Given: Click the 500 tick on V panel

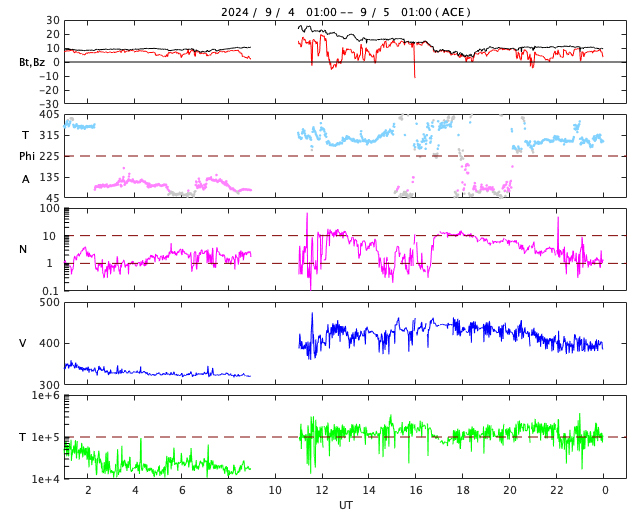Looking at the screenshot, I should click(x=49, y=303).
